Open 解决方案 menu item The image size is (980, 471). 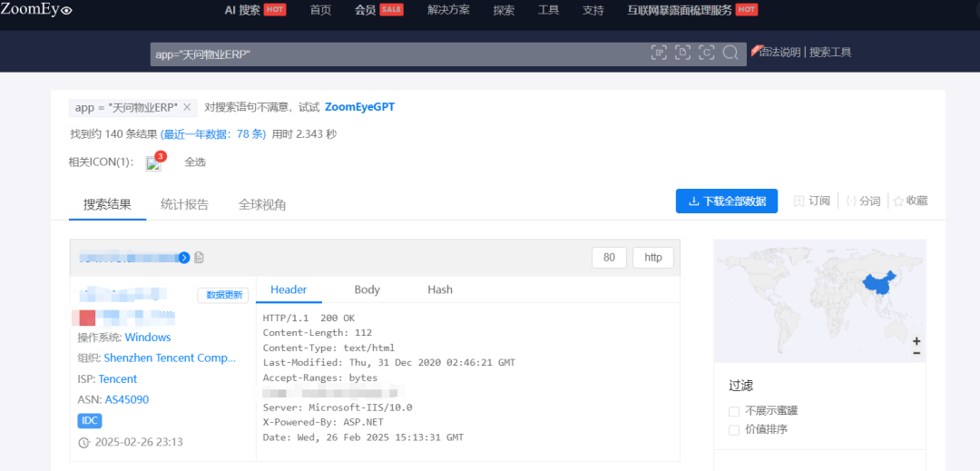click(x=448, y=10)
